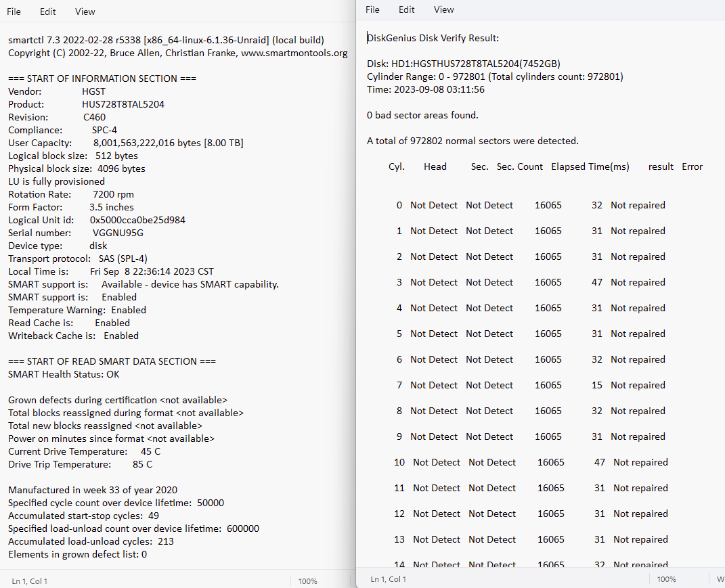The width and height of the screenshot is (725, 588).
Task: Click the DiskGenius Disk Verify Result heading
Action: click(x=433, y=38)
